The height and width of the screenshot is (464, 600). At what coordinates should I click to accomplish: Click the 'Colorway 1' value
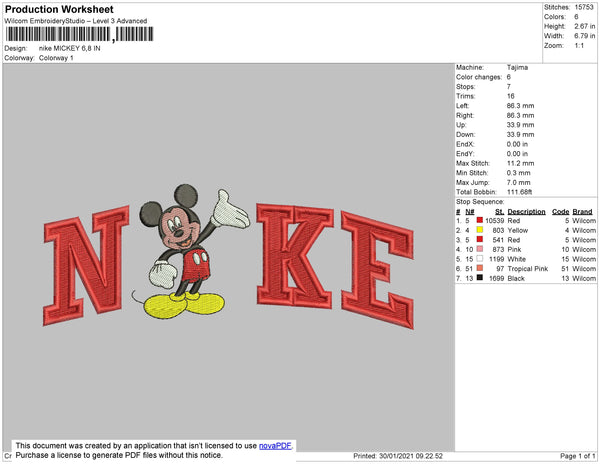pyautogui.click(x=56, y=58)
